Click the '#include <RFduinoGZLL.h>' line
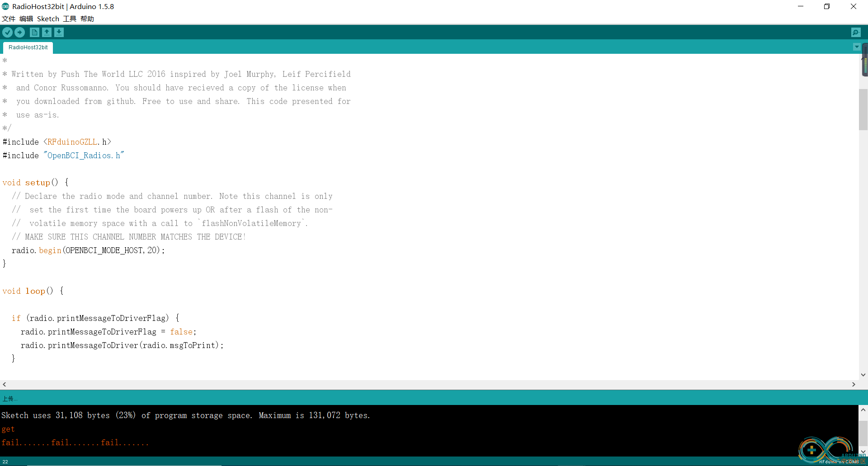 [x=57, y=141]
